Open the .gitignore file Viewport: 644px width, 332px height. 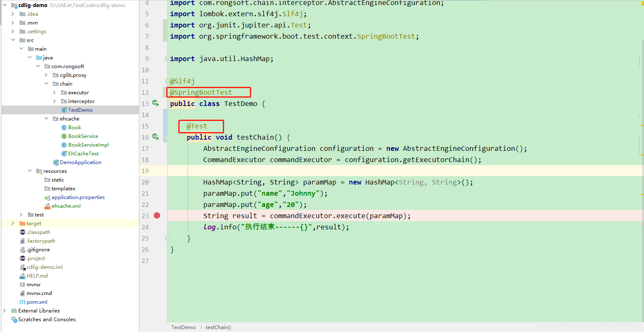(x=38, y=249)
